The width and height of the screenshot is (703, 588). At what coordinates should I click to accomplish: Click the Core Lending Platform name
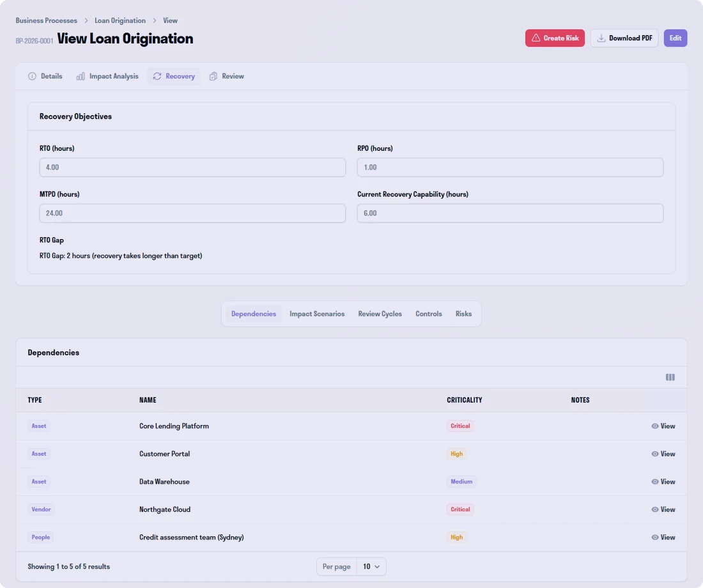(174, 426)
